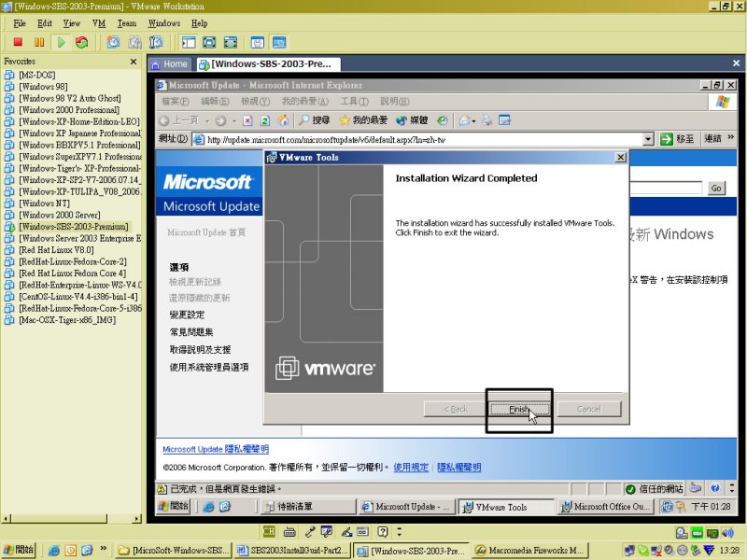
Task: Click the 待辦清單 guest taskbar item
Action: (x=309, y=506)
